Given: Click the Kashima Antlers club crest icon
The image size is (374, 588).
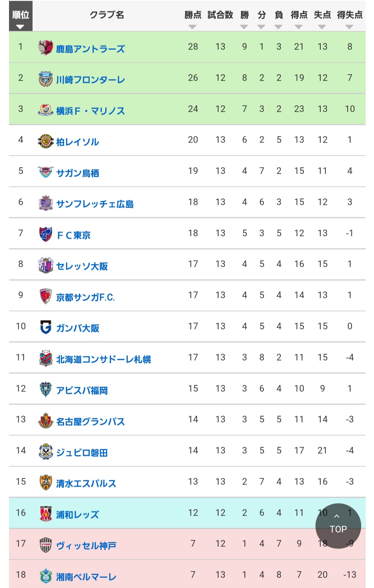Looking at the screenshot, I should 45,47.
